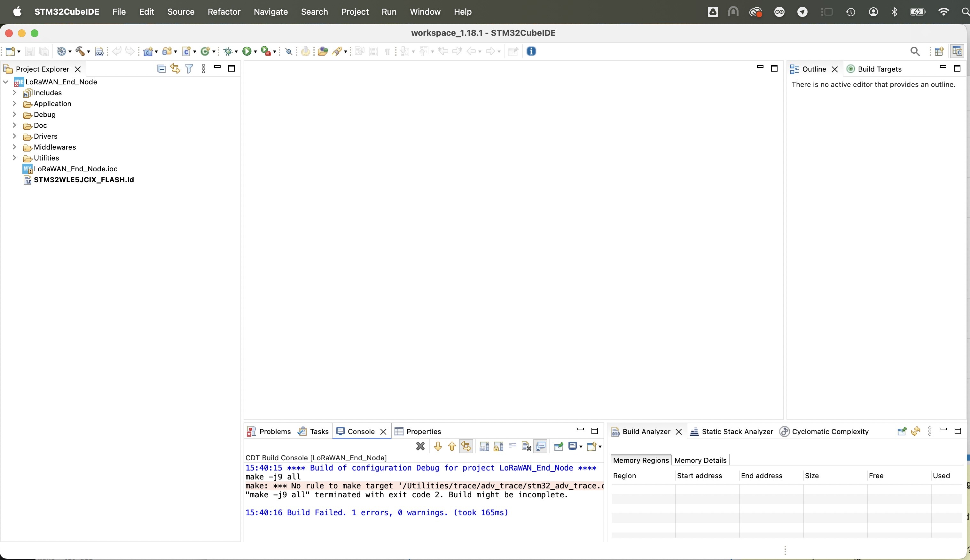The image size is (970, 560).
Task: Click the macOS Bluetooth menu bar icon
Action: point(894,12)
